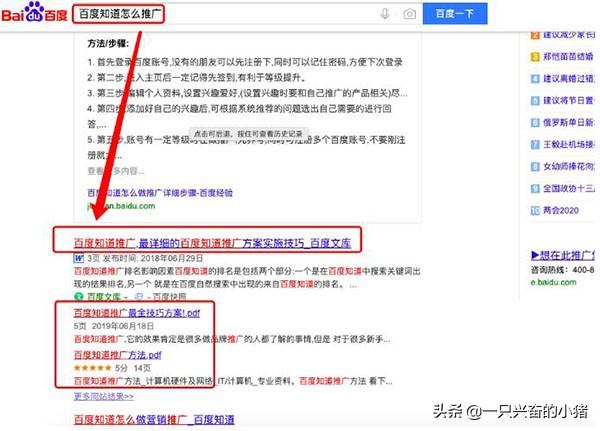This screenshot has width=600, height=431.
Task: Open hot topic 郑恺苗苗结婚
Action: pos(569,57)
